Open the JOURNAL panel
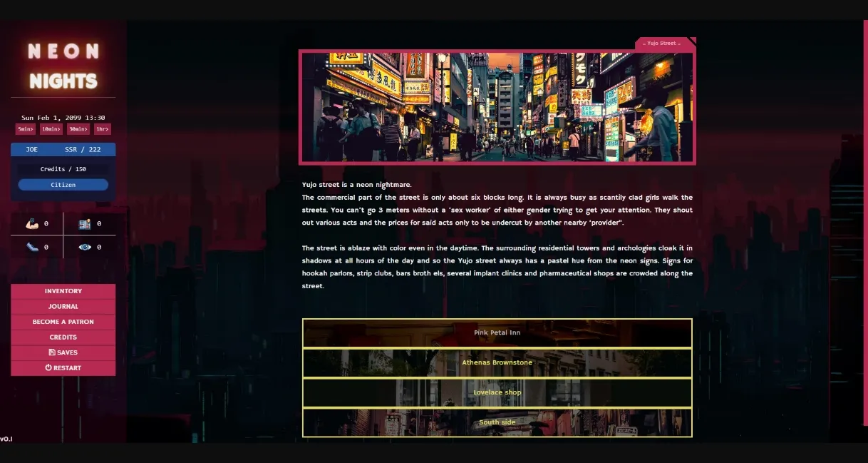 click(63, 306)
